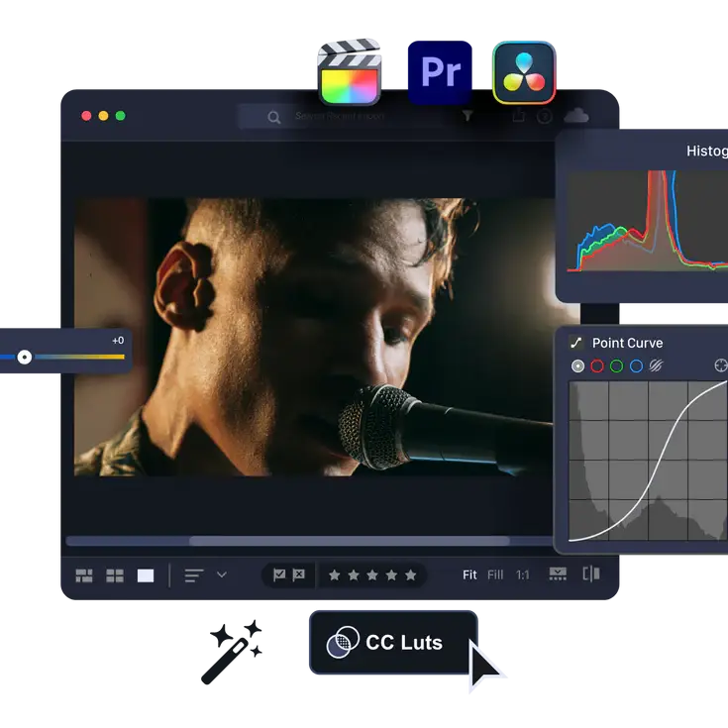Click the magnifier search icon
Screen dimensions: 728x728
point(274,117)
